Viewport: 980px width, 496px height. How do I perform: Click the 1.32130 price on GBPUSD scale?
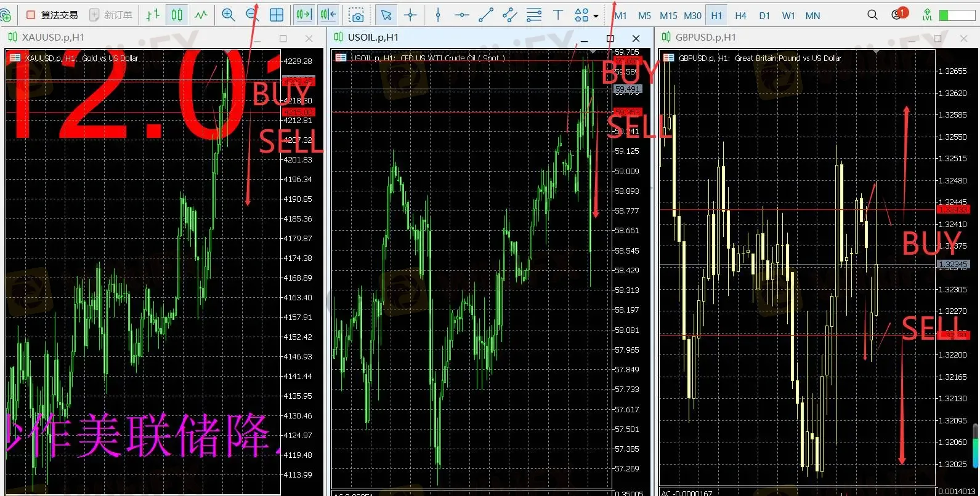[x=952, y=399]
